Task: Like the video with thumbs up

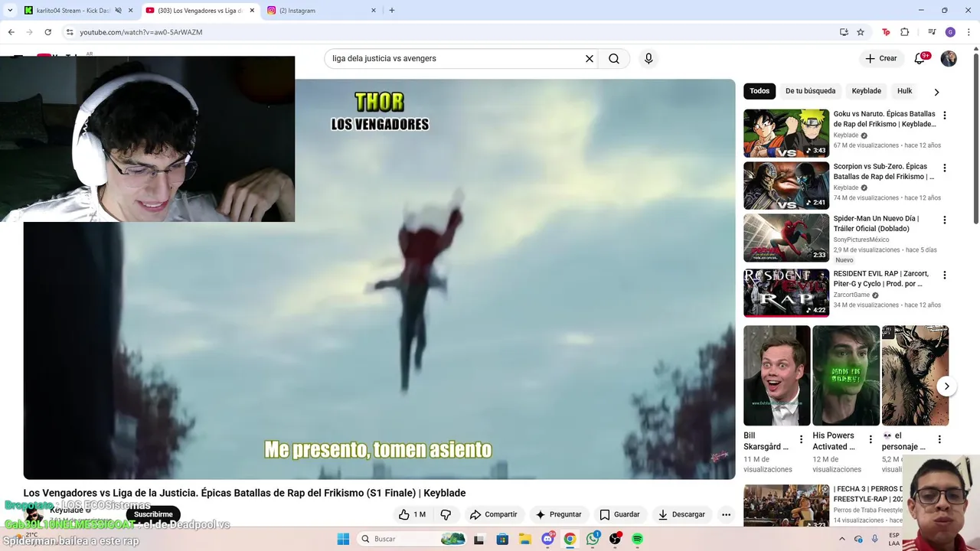Action: (x=411, y=514)
